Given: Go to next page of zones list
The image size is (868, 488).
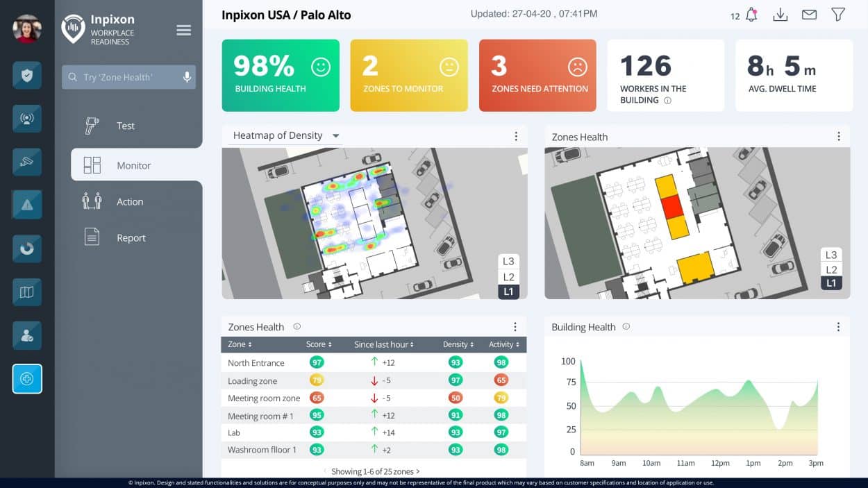Looking at the screenshot, I should pyautogui.click(x=418, y=471).
